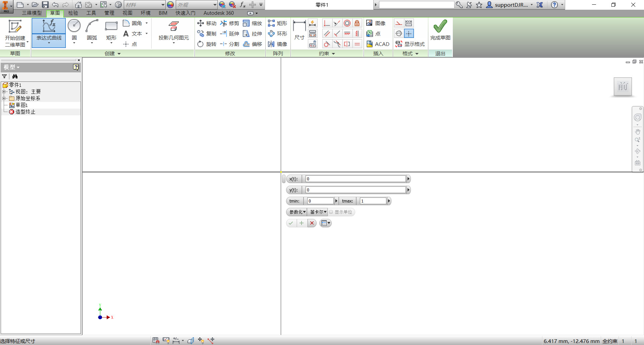Select the Trim (修剪) tool
This screenshot has width=644, height=345.
230,23
